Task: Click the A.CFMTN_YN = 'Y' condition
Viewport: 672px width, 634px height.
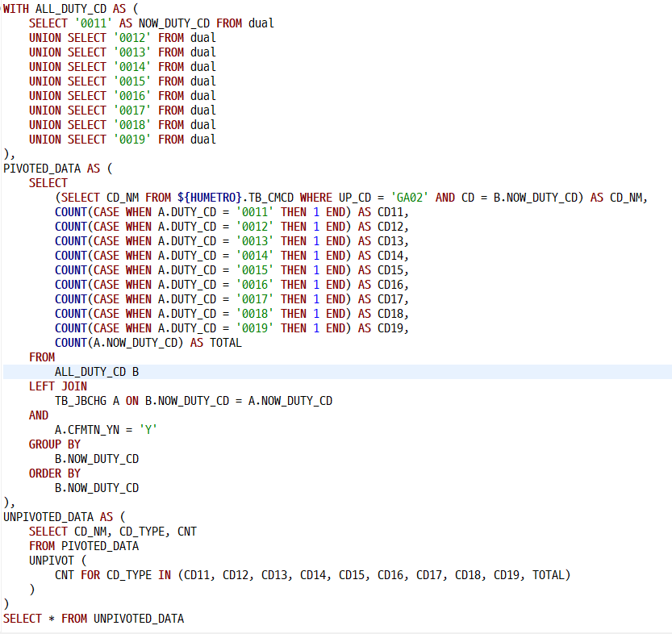Action: (x=106, y=430)
